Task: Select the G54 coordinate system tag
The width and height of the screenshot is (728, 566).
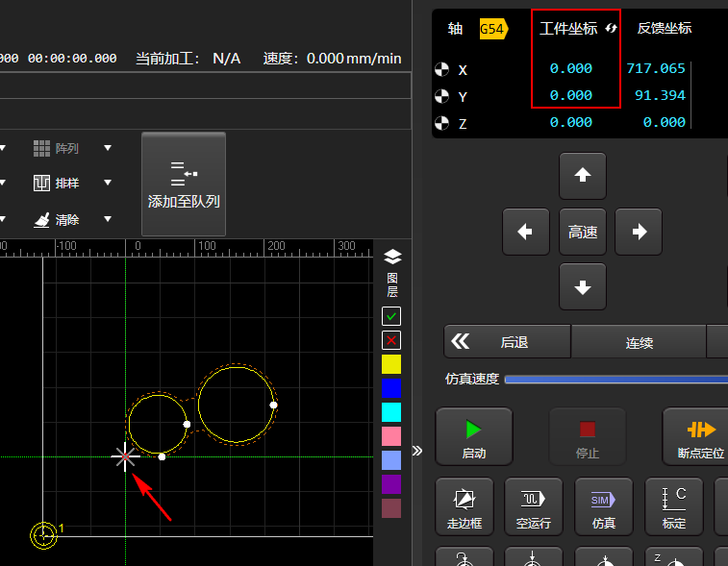Action: point(493,29)
